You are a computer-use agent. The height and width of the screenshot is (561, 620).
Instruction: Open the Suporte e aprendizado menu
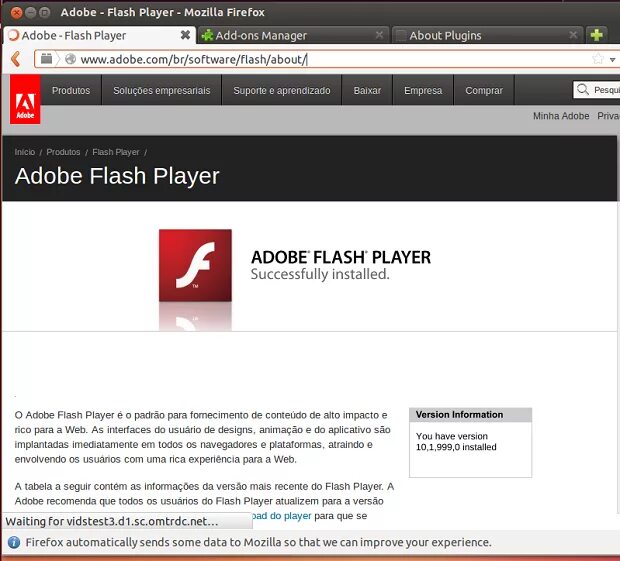click(282, 90)
